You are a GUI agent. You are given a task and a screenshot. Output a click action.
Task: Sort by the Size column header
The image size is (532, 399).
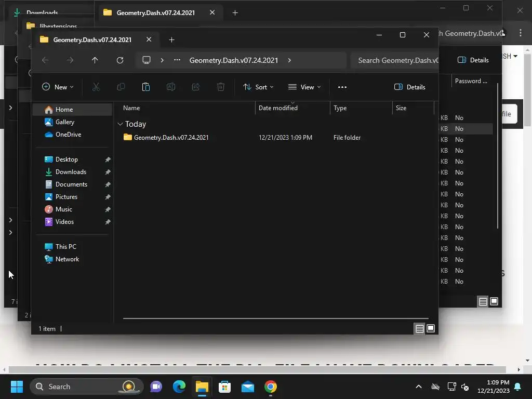tap(413, 108)
